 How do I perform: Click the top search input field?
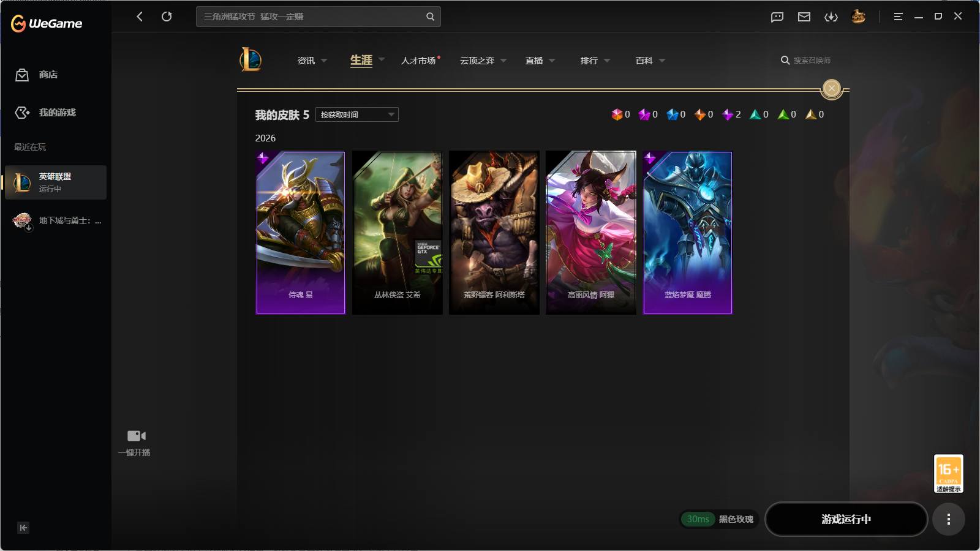[318, 17]
